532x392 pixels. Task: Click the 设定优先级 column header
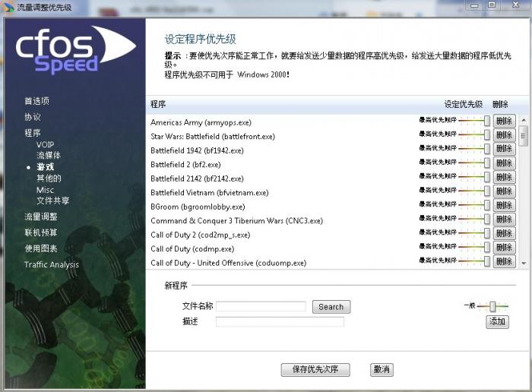(464, 104)
